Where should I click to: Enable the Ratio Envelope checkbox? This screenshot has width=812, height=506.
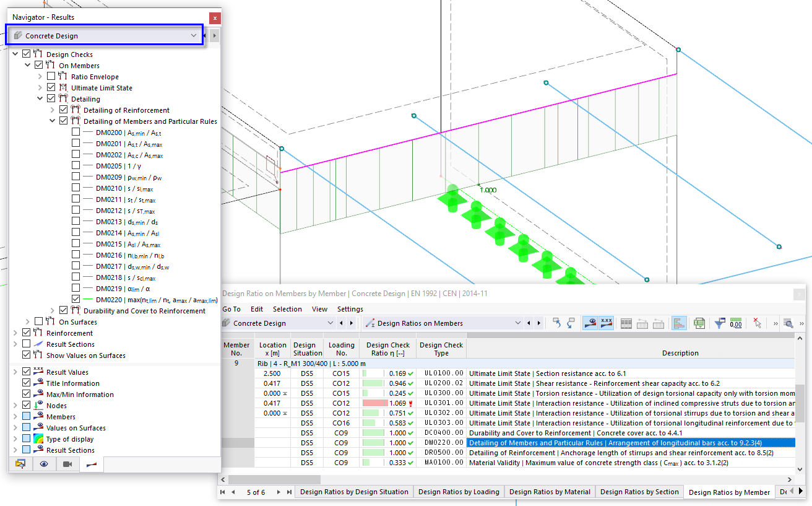point(51,77)
